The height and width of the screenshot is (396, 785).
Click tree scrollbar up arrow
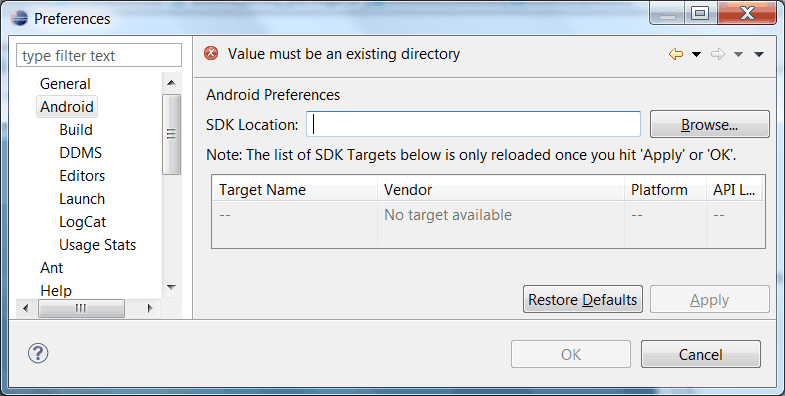click(171, 83)
